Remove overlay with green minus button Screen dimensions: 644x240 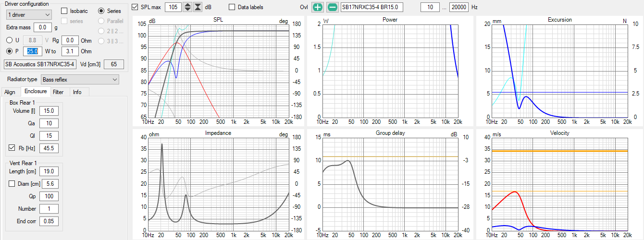click(x=332, y=7)
